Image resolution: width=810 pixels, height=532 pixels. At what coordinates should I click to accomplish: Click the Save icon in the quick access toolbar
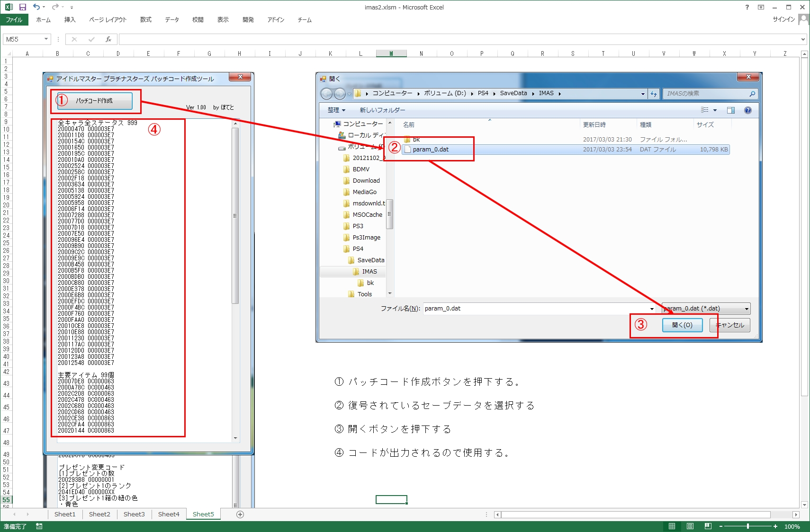coord(22,7)
